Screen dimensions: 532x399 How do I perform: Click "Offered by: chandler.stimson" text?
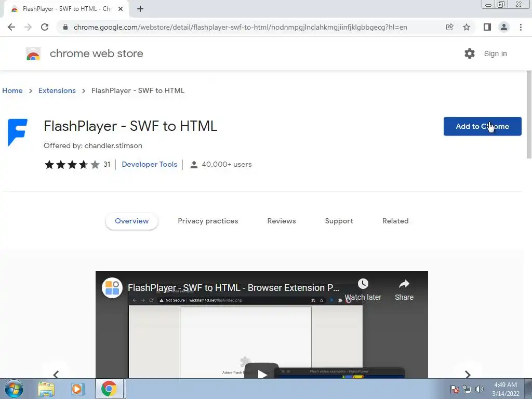click(93, 145)
